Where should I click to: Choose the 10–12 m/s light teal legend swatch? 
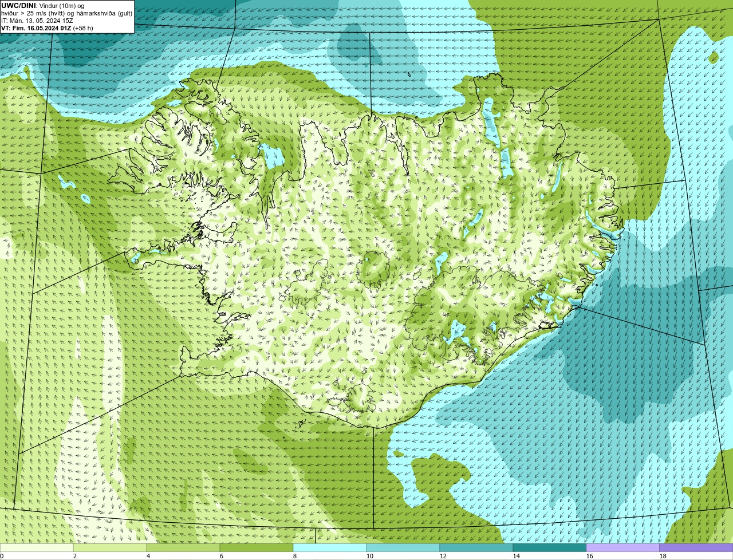(403, 547)
